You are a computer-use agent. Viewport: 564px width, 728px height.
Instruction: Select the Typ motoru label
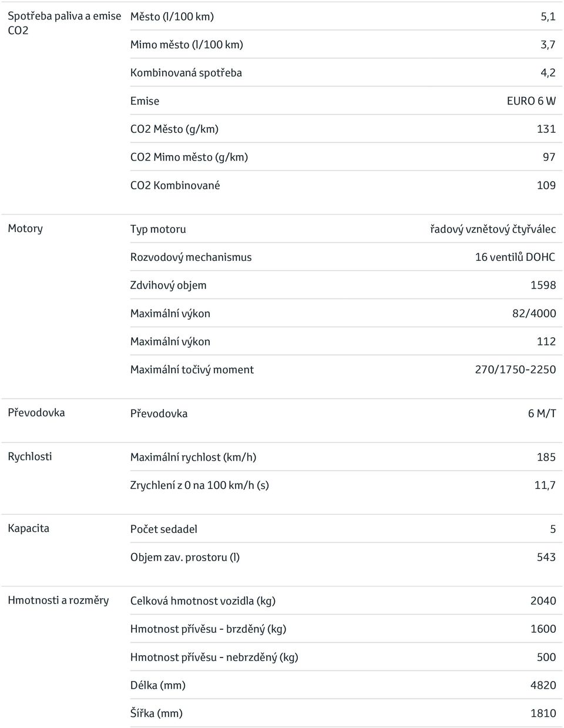[158, 229]
